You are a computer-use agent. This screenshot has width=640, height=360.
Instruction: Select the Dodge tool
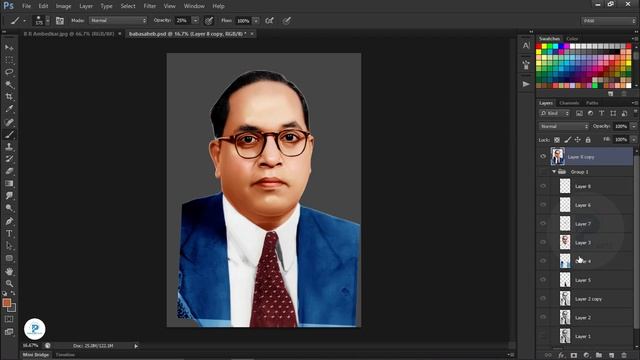pos(9,208)
